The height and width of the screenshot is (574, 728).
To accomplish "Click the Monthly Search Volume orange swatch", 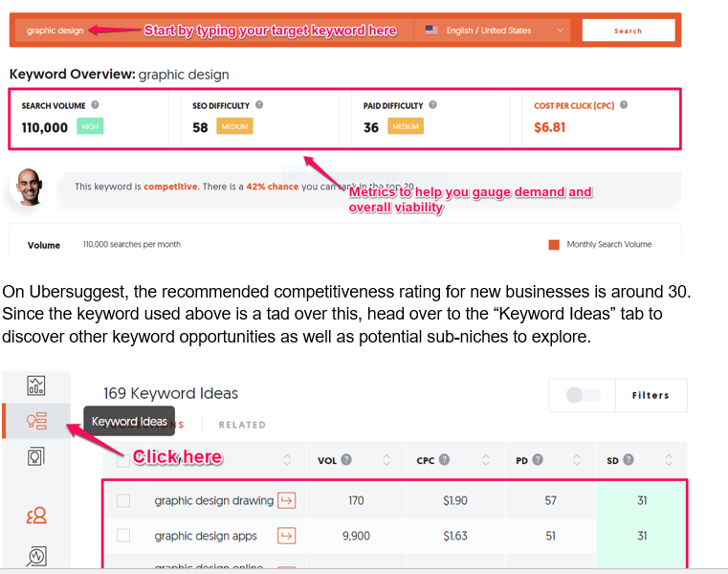I will click(553, 245).
